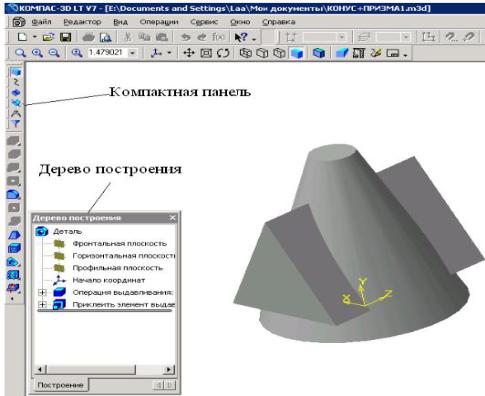Click the blue Draft/incline tool in left panel
This screenshot has height=396, width=485.
click(14, 235)
